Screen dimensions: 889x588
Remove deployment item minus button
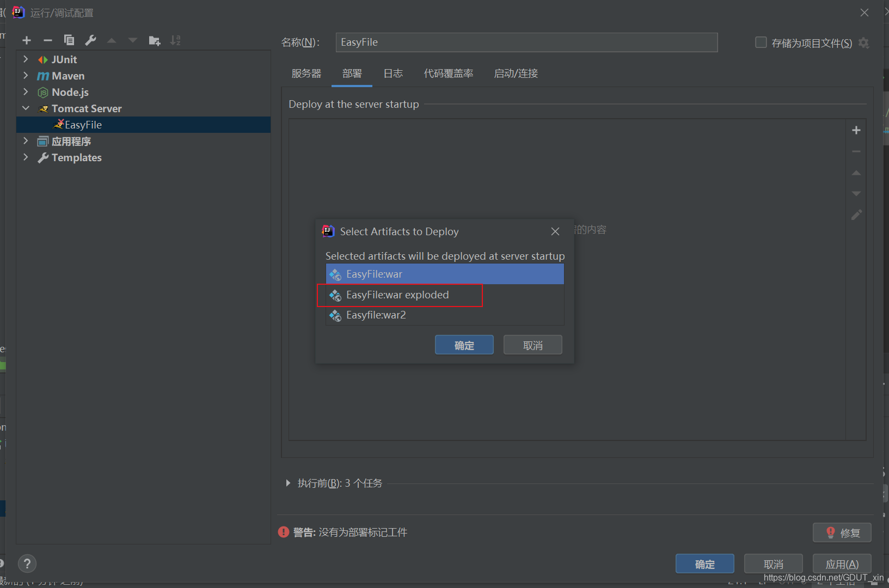pos(856,151)
